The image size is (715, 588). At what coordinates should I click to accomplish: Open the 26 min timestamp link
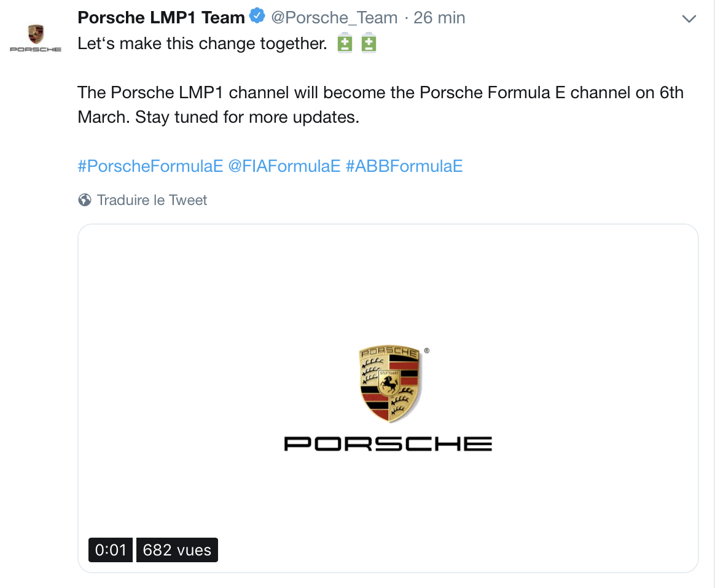pos(439,18)
